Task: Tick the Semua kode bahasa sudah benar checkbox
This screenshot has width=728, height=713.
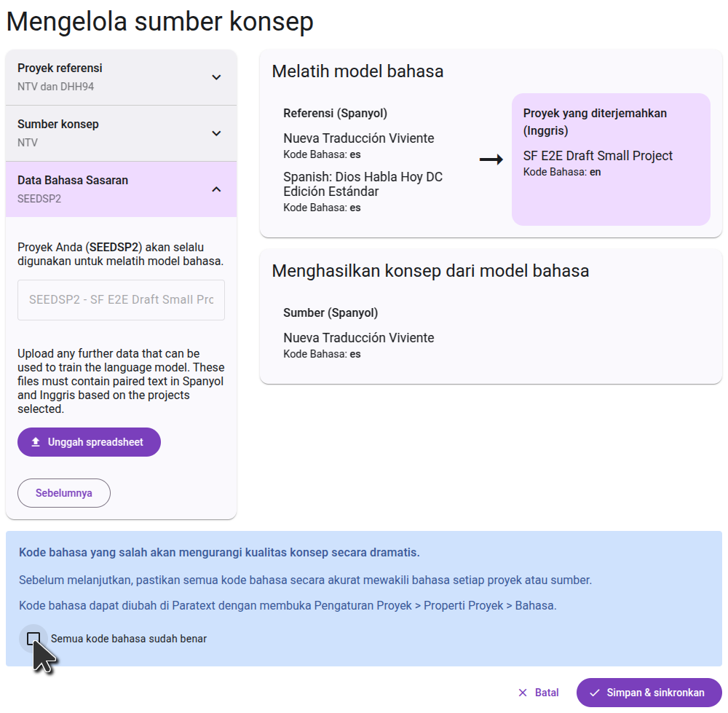Action: tap(33, 639)
